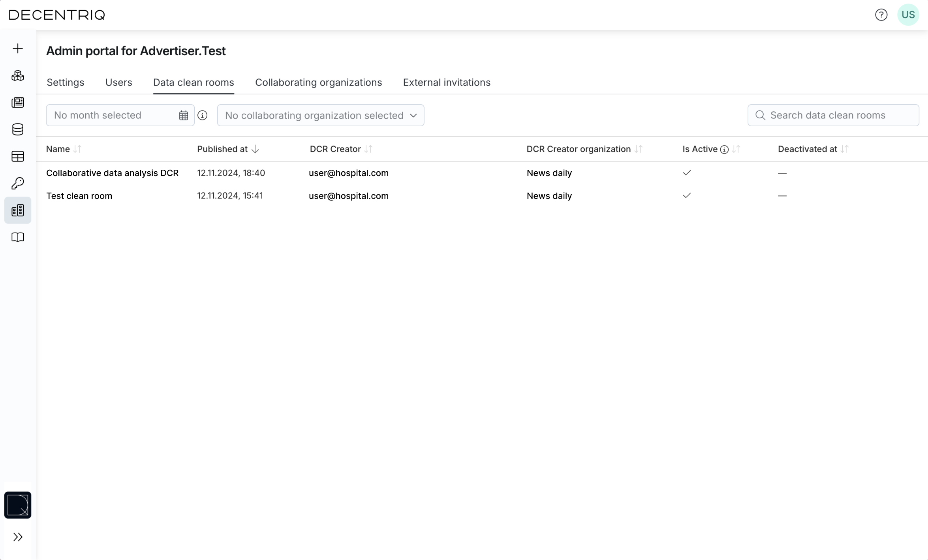Screen dimensions: 928x560
Task: Open Collaborative data analysis DCR row
Action: coord(112,173)
